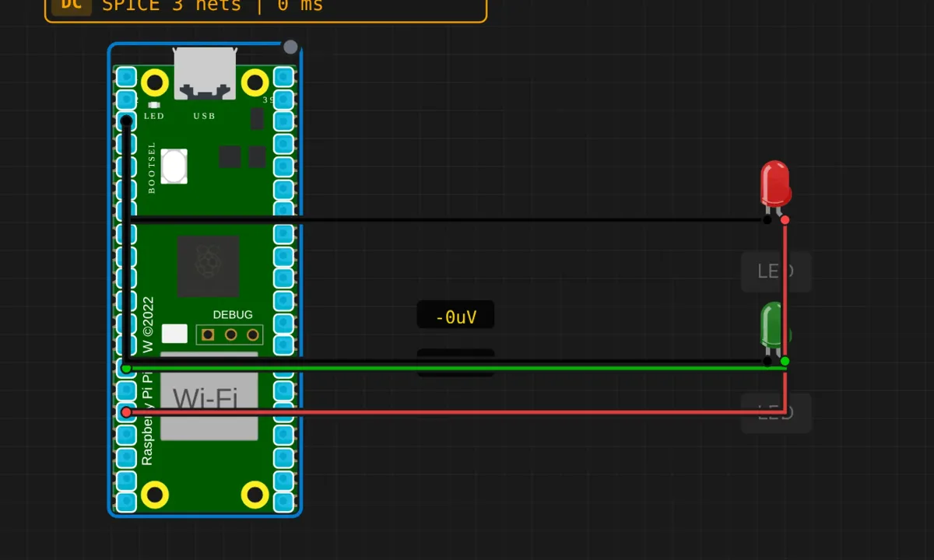
Task: Click the Pico USB connector
Action: [205, 73]
